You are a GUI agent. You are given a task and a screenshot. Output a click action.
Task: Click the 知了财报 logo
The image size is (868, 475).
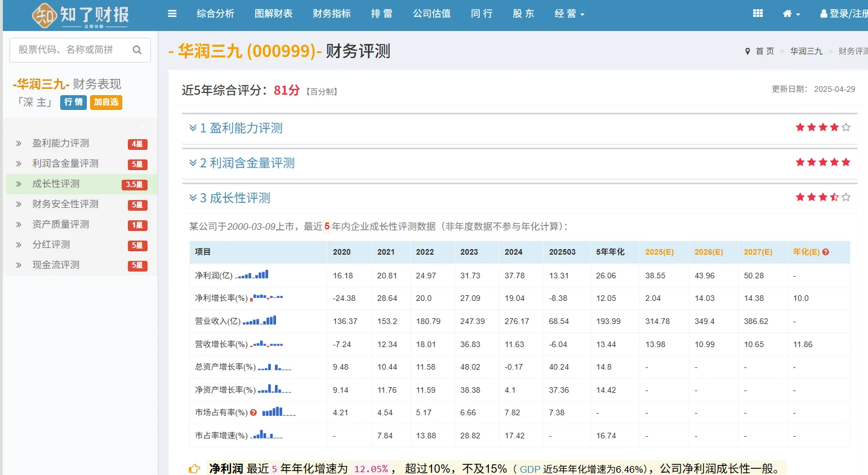tap(79, 15)
